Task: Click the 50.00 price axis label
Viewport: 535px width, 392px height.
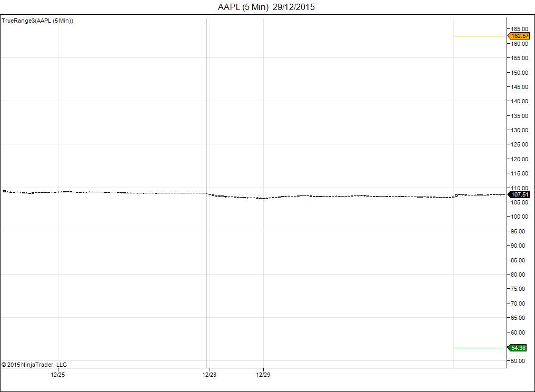Action: point(518,361)
